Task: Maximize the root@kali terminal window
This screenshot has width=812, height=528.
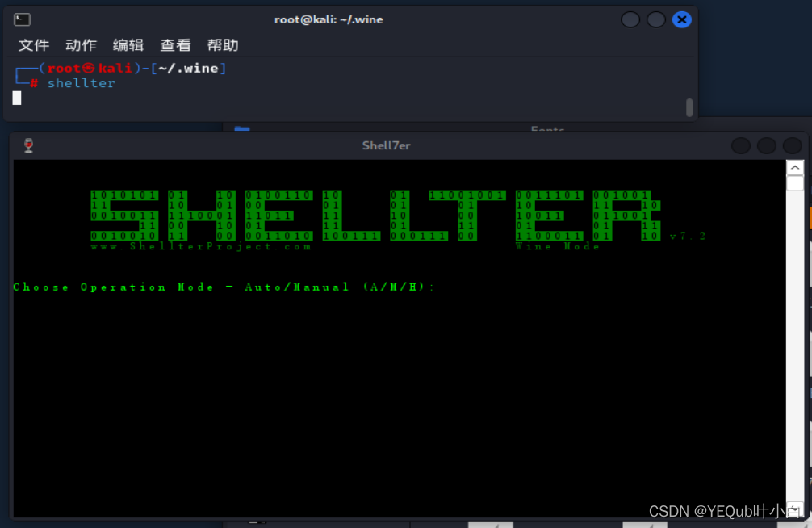Action: (656, 19)
